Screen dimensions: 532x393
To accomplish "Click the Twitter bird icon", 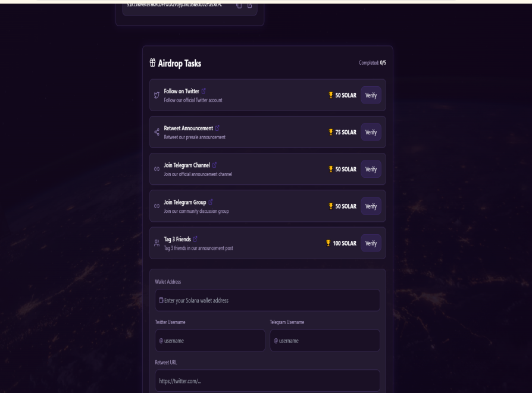I will tap(157, 95).
